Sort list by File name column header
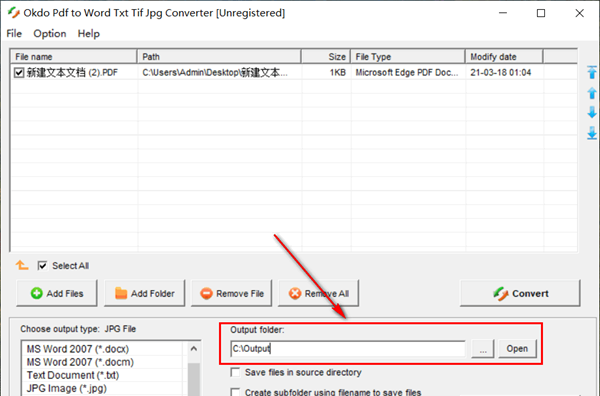Image resolution: width=600 pixels, height=396 pixels. (73, 57)
